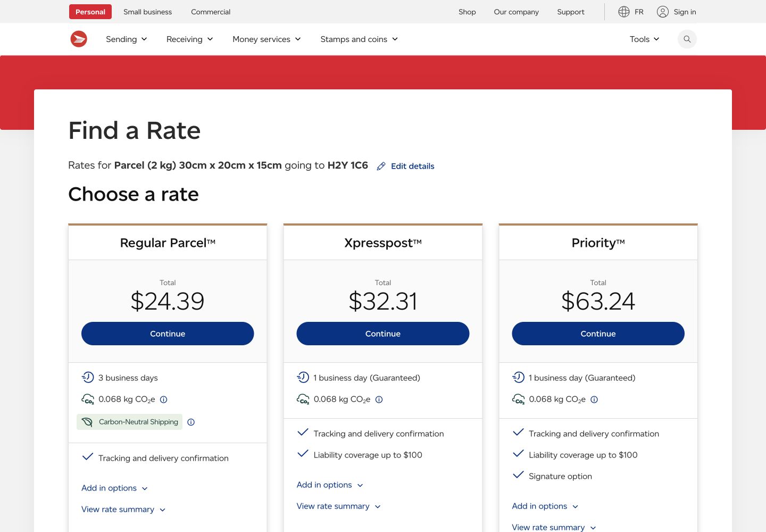The height and width of the screenshot is (532, 766).
Task: Click the postal code text H2Y 1C6
Action: (x=348, y=165)
